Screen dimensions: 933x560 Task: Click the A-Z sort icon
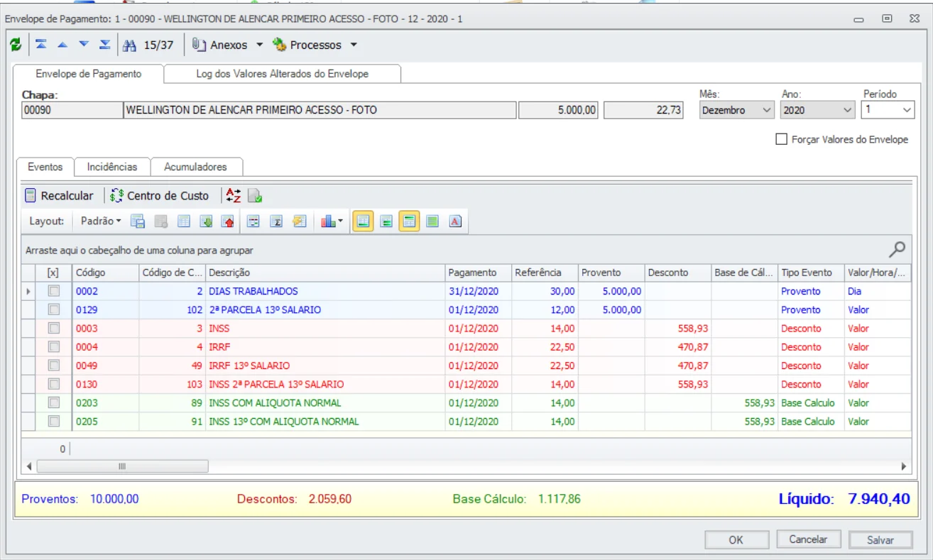(x=233, y=196)
